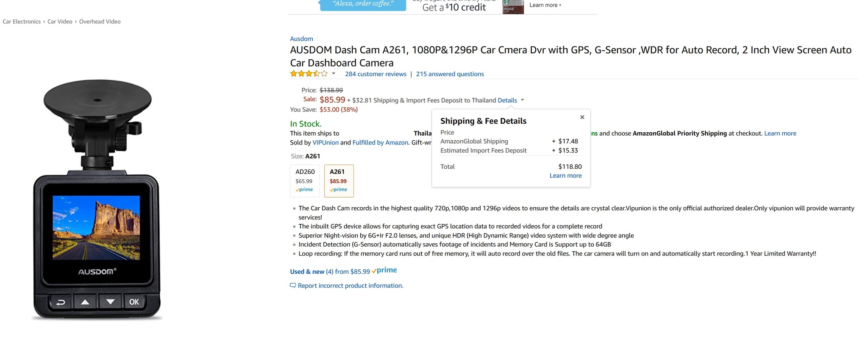868x362 pixels.
Task: Go to Car Electronics breadcrumb
Action: pos(22,22)
